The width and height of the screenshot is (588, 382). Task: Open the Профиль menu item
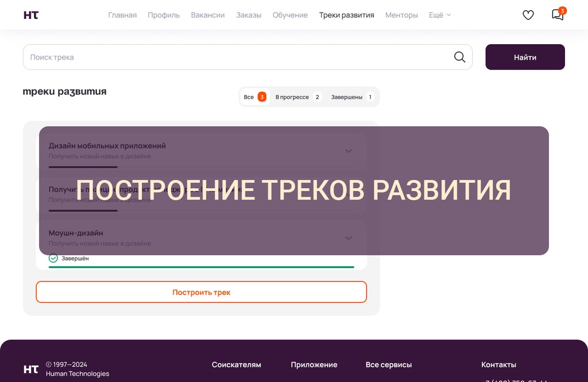click(164, 15)
